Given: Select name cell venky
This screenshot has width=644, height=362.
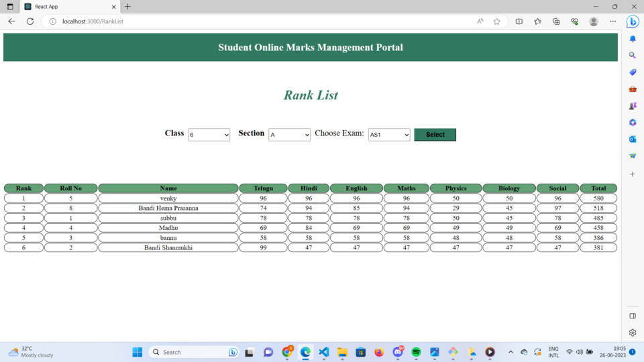Looking at the screenshot, I should [168, 198].
